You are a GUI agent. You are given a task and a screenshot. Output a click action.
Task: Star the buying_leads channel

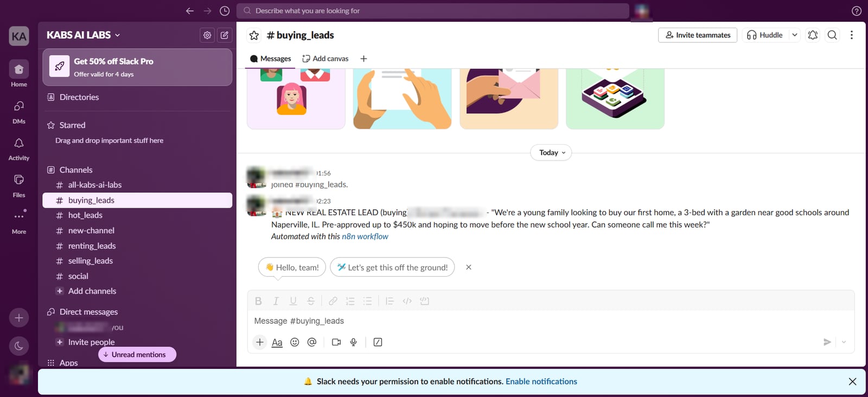click(x=254, y=35)
